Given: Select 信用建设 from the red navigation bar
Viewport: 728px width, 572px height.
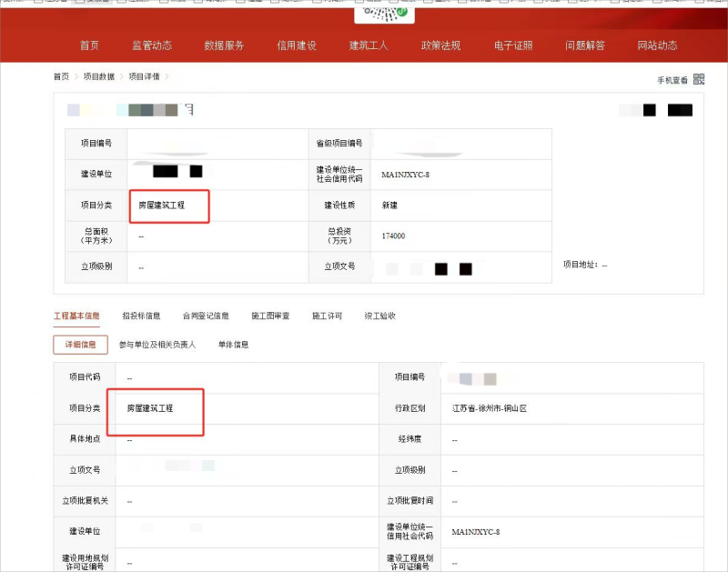Looking at the screenshot, I should click(x=297, y=45).
